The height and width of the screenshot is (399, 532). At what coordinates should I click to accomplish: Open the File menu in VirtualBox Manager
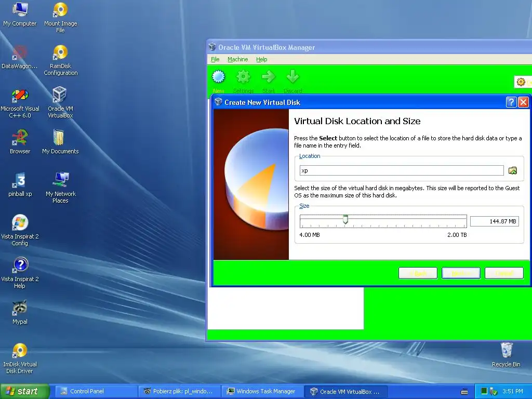(215, 59)
